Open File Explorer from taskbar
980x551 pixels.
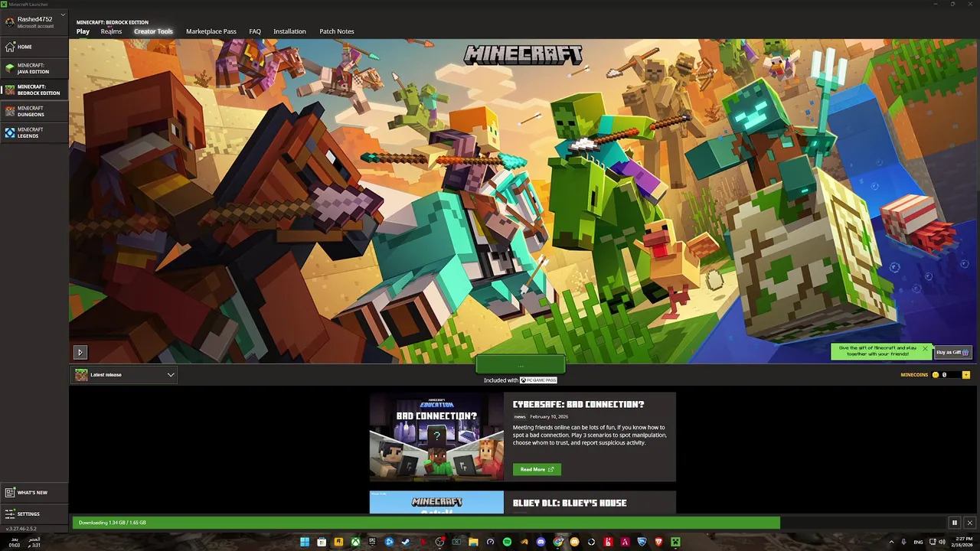(473, 542)
